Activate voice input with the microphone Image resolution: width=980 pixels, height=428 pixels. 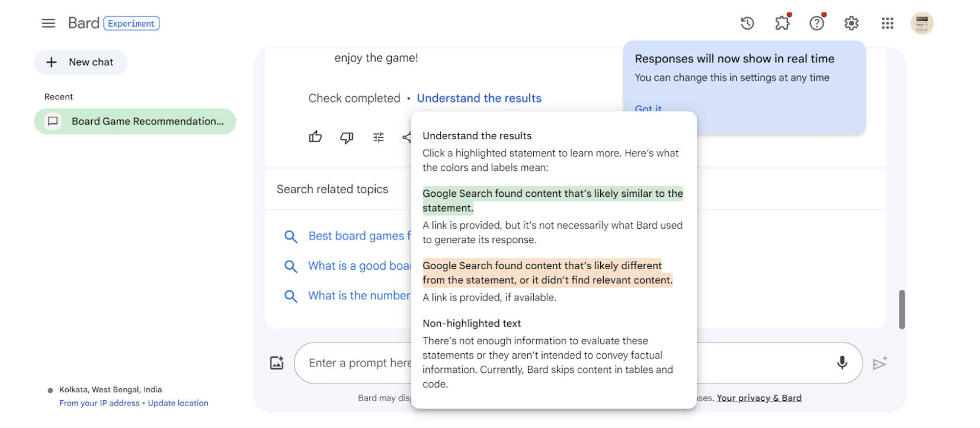pyautogui.click(x=842, y=363)
